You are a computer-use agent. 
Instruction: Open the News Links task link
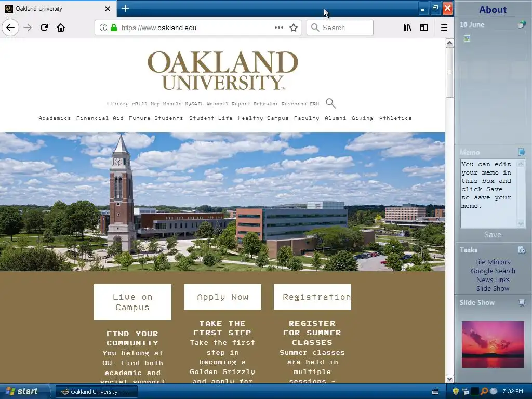[x=493, y=280]
